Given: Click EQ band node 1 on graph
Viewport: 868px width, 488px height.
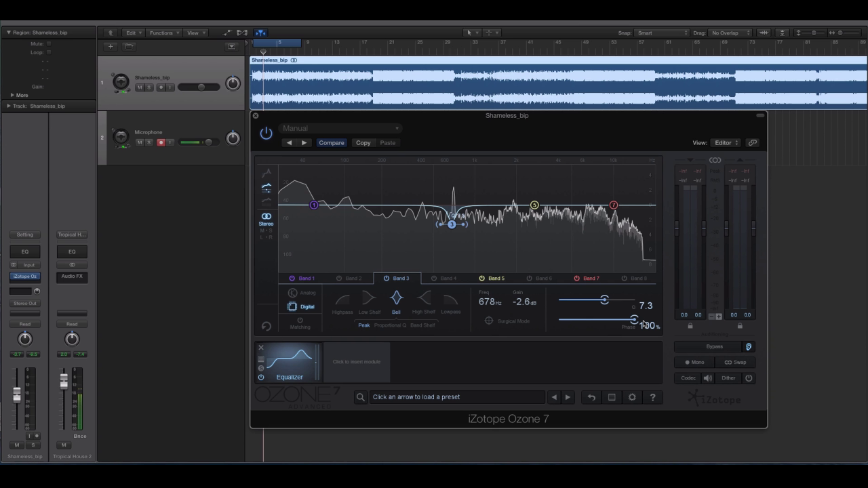Looking at the screenshot, I should tap(313, 205).
